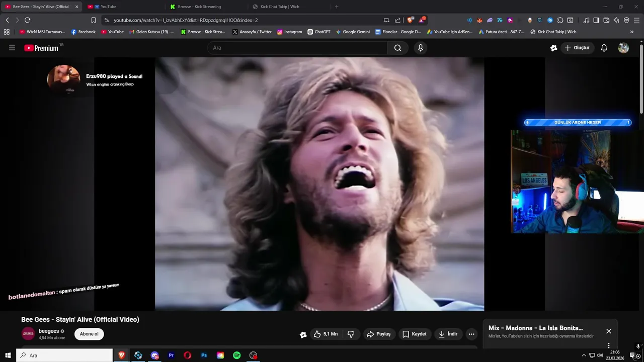Click the share page icon in address bar
The image size is (644, 362).
[x=398, y=20]
